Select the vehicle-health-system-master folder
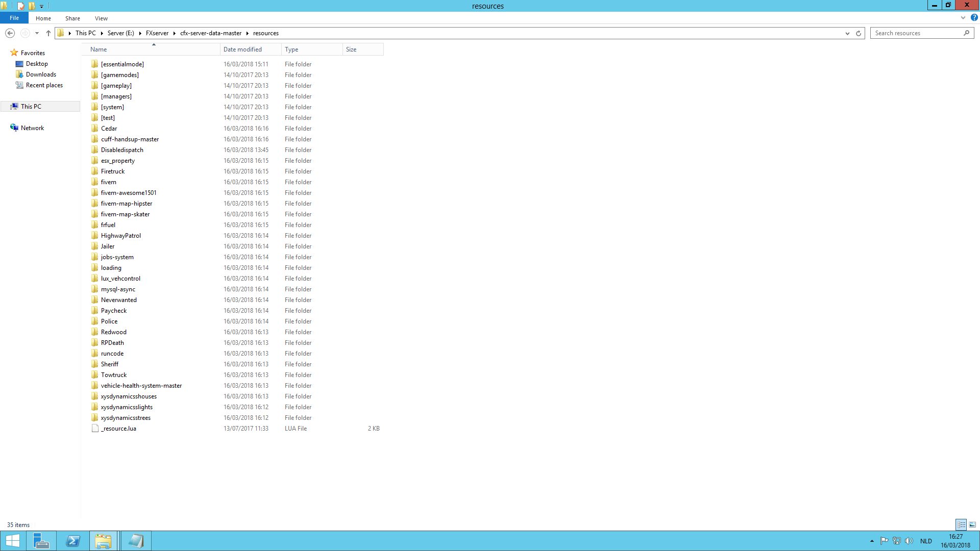 click(x=141, y=385)
